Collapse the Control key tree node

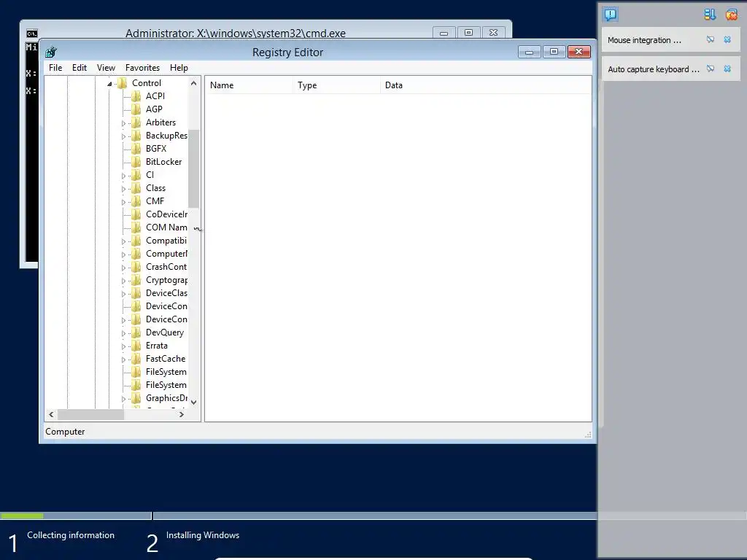[x=109, y=84]
